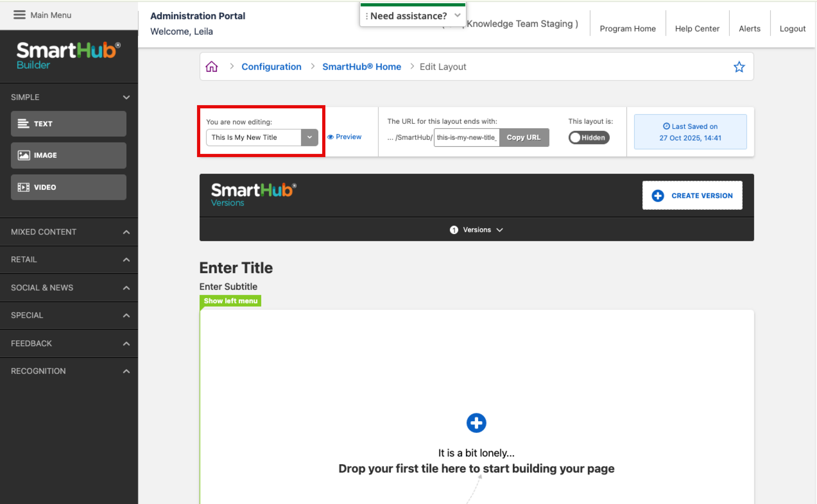Expand the Versions dropdown

(477, 230)
